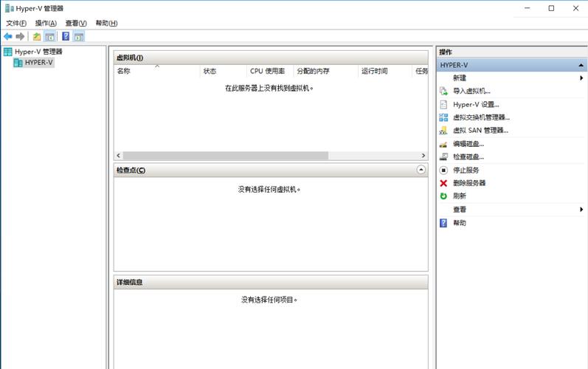Open the 文件(F) menu
588x369 pixels.
coord(16,24)
